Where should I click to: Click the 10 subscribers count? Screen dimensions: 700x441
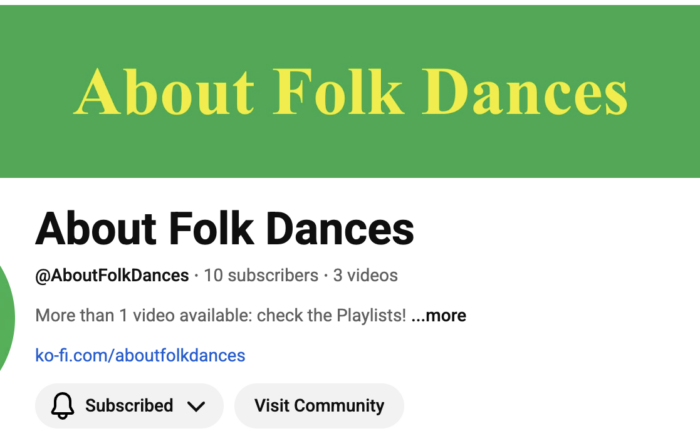pyautogui.click(x=260, y=275)
